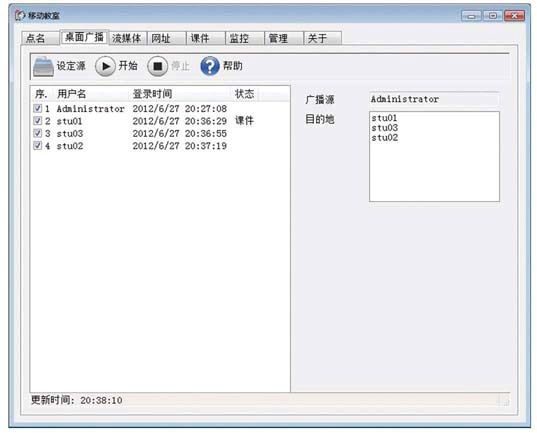The height and width of the screenshot is (433, 537).
Task: Uncheck the Administrator row checkbox
Action: (x=38, y=109)
